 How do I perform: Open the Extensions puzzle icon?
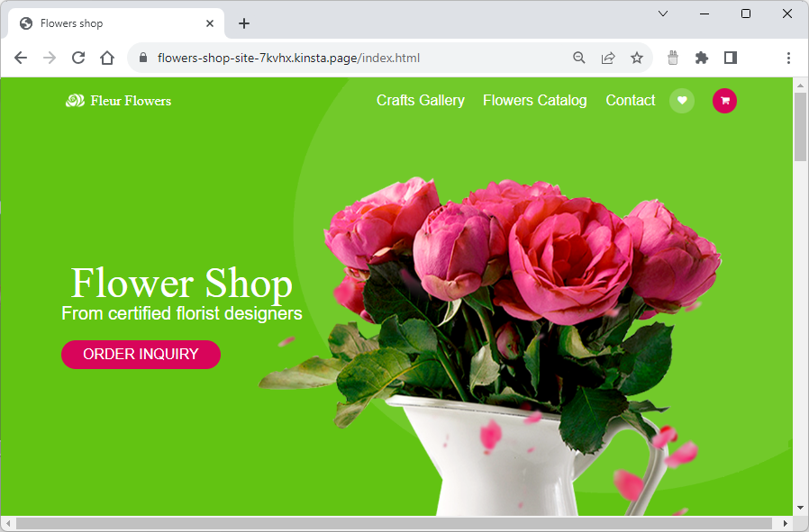[702, 57]
